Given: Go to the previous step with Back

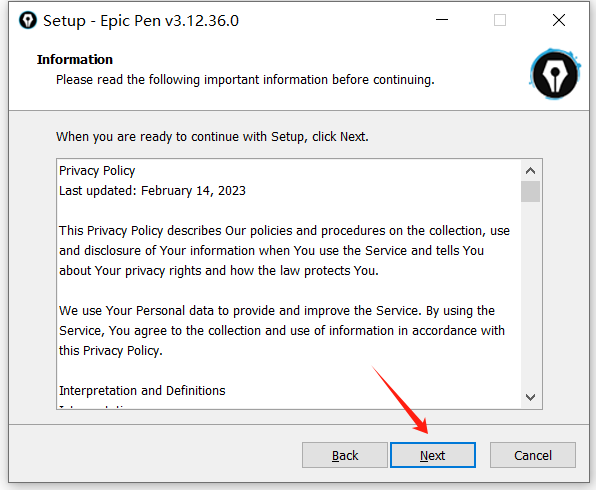Looking at the screenshot, I should point(345,455).
